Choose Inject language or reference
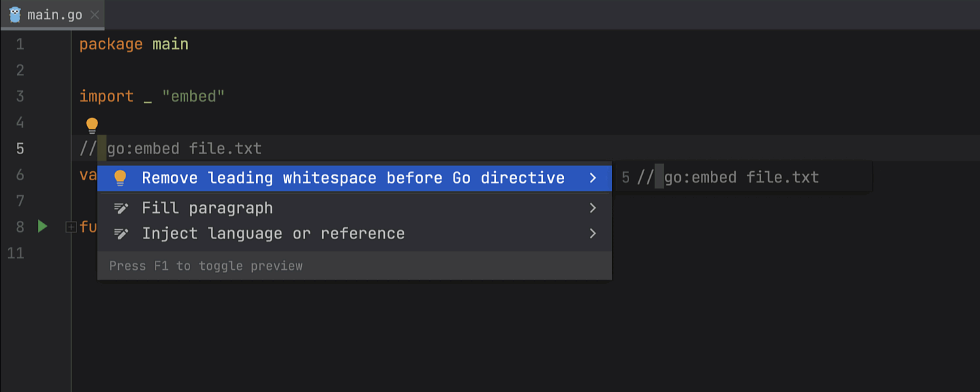The height and width of the screenshot is (392, 980). click(273, 234)
